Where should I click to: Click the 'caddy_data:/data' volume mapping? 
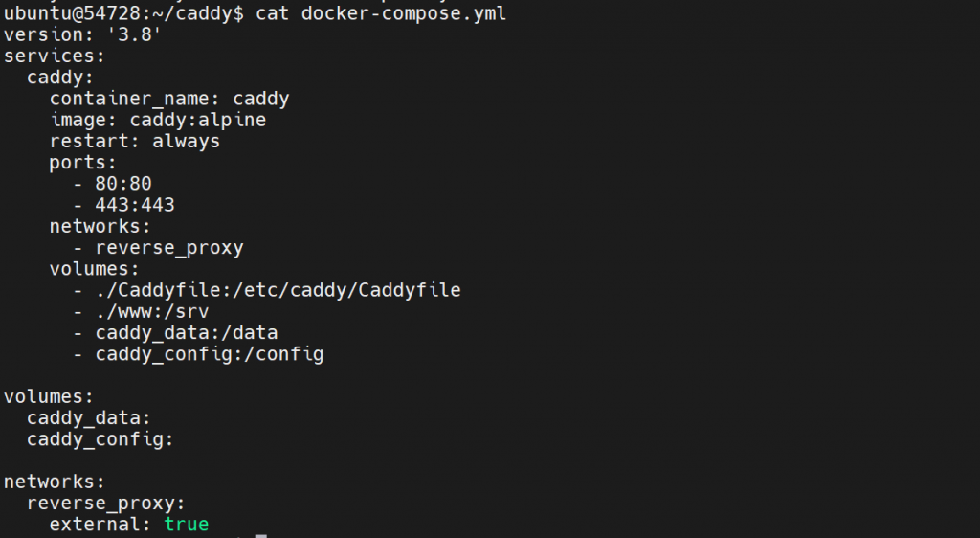click(187, 333)
